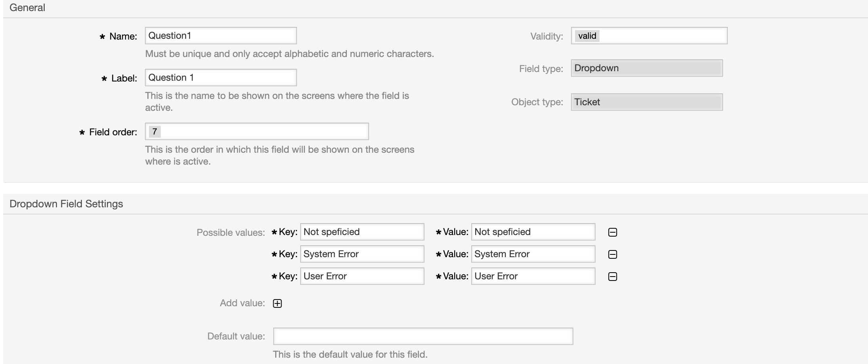Click the Name input field
Viewport: 868px width, 364px height.
pyautogui.click(x=221, y=36)
